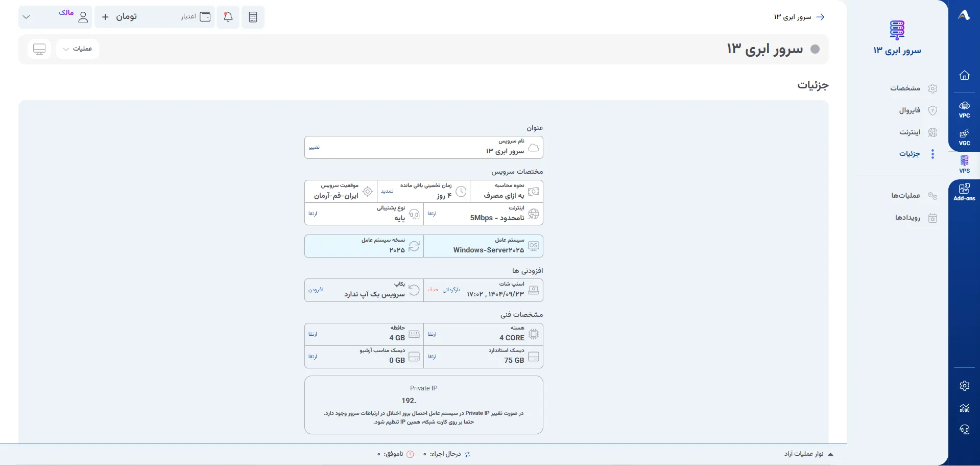Open settings gear at rail bottom

964,386
